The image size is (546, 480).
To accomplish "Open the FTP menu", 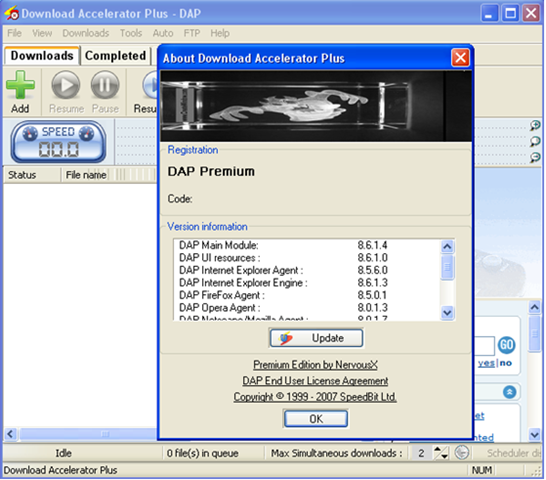I will (192, 33).
